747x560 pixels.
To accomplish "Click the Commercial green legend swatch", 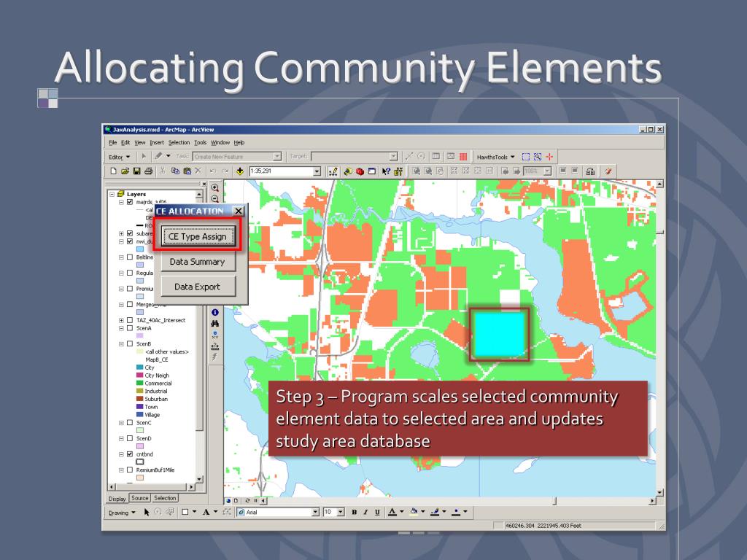I will coord(139,383).
